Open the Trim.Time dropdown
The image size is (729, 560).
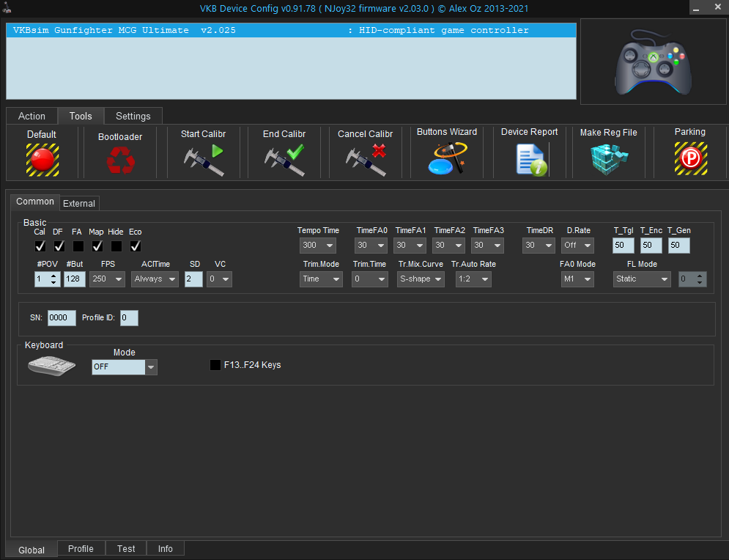pos(370,279)
